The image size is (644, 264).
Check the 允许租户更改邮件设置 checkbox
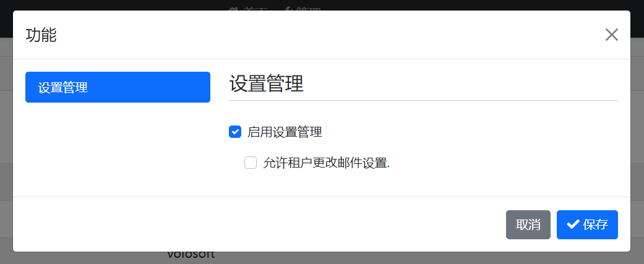pyautogui.click(x=251, y=163)
